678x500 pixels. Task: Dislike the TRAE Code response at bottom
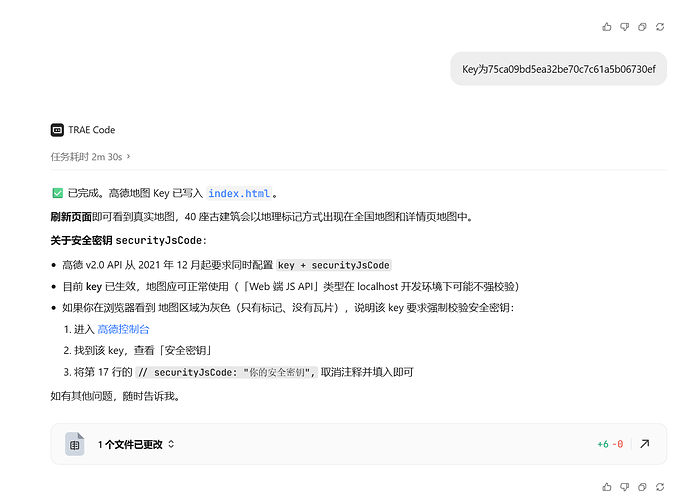click(624, 487)
